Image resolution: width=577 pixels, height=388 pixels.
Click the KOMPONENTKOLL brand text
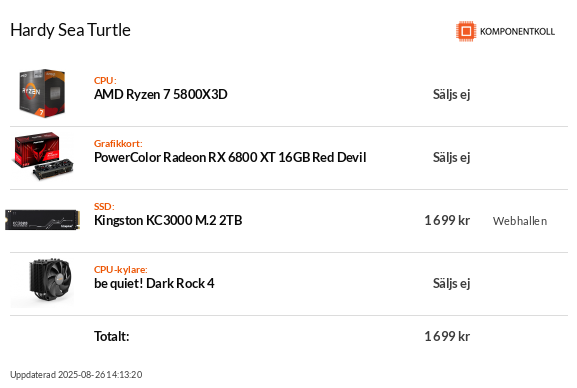click(x=517, y=32)
